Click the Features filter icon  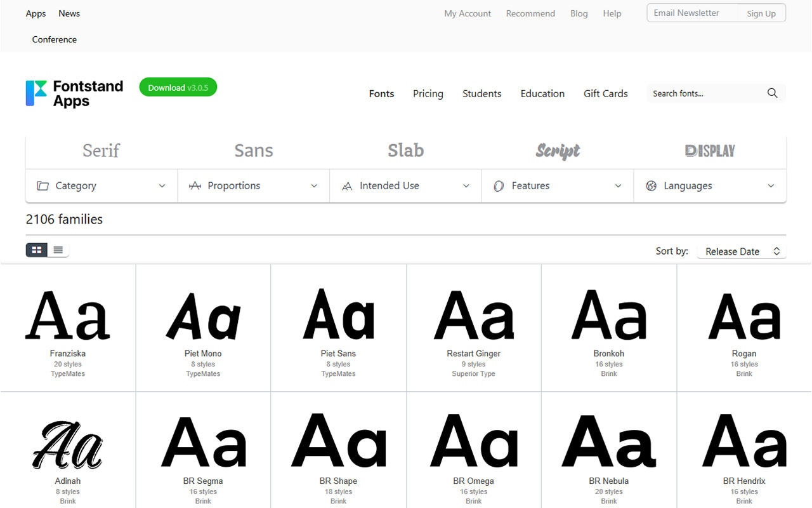499,186
